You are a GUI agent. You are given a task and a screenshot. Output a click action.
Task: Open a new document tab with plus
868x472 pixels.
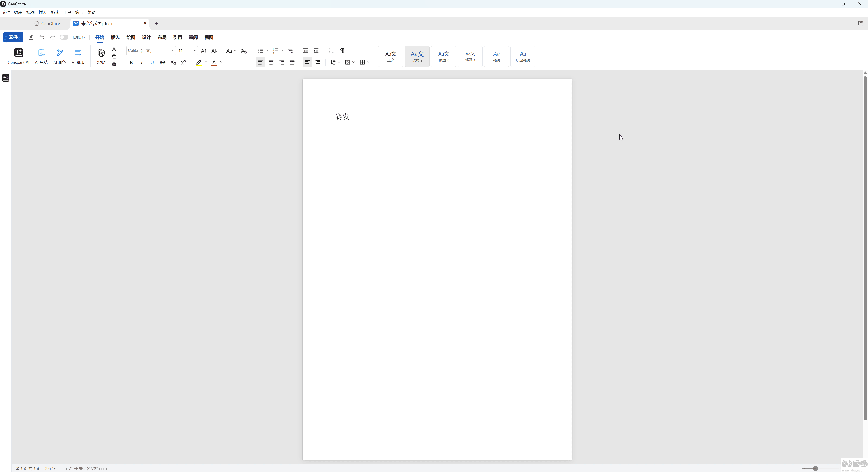[x=156, y=24]
